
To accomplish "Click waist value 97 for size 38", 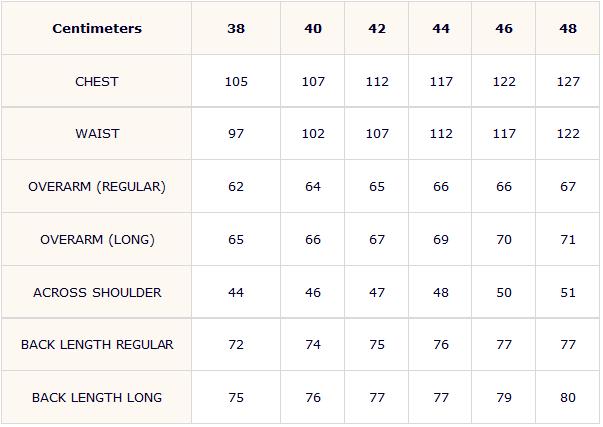I will coord(236,133).
